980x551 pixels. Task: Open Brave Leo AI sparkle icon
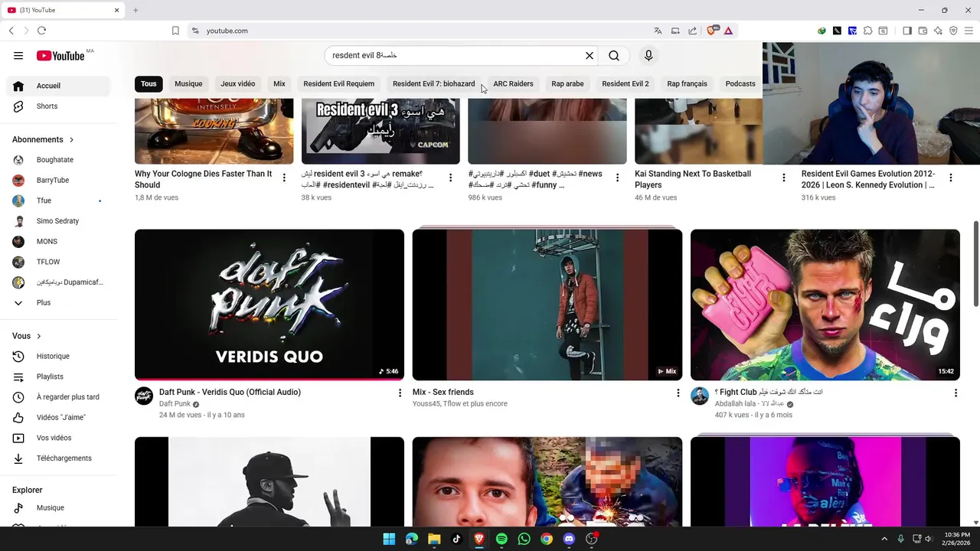pyautogui.click(x=938, y=31)
